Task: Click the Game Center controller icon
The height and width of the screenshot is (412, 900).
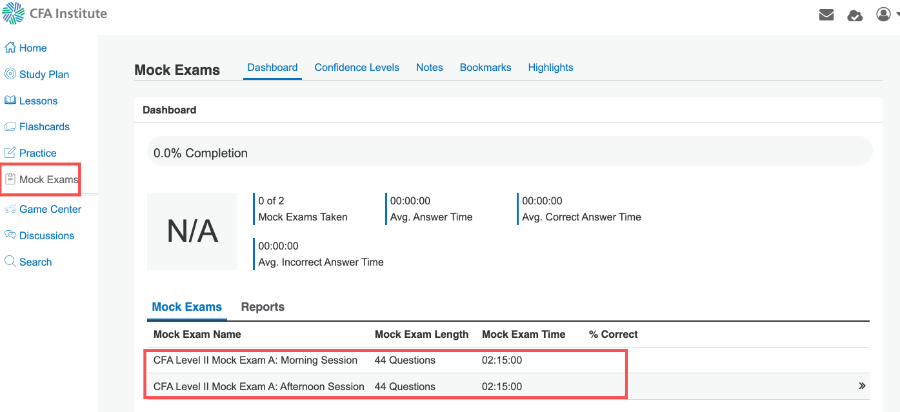Action: (10, 209)
